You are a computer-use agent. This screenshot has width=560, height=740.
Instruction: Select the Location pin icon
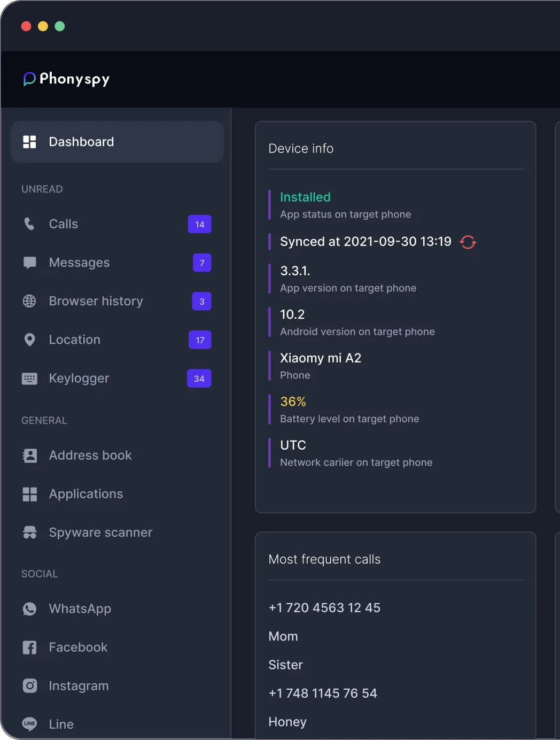pos(29,340)
